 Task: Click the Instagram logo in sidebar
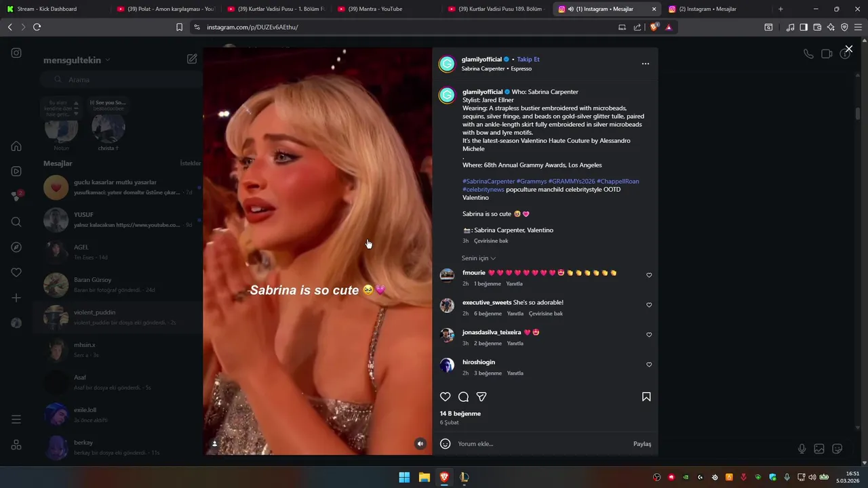point(16,53)
